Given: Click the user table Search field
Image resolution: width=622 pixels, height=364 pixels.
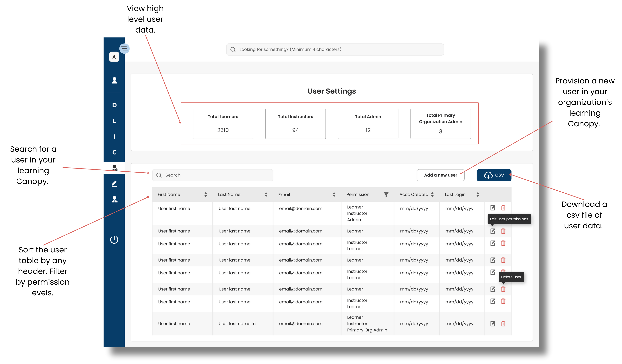Looking at the screenshot, I should [x=213, y=175].
